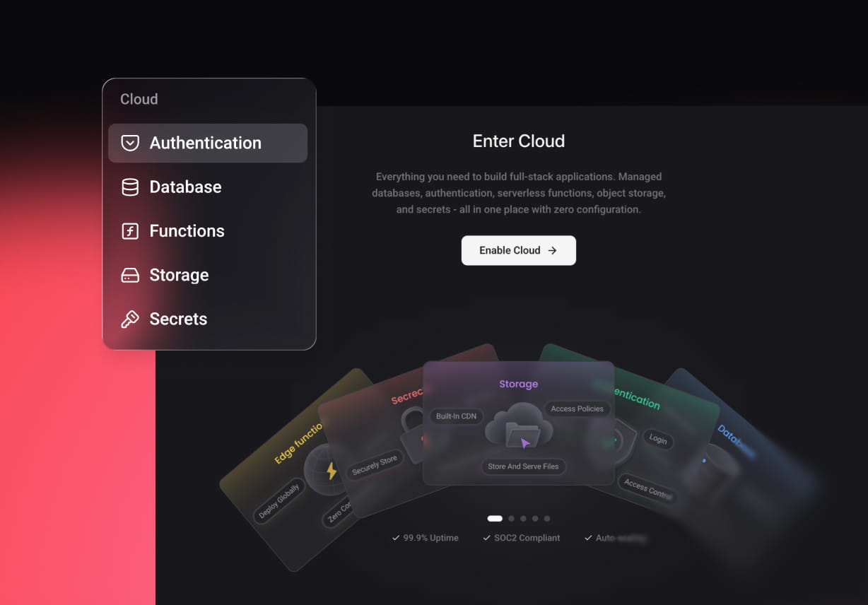
Task: Click the lightning globe icon
Action: (327, 470)
